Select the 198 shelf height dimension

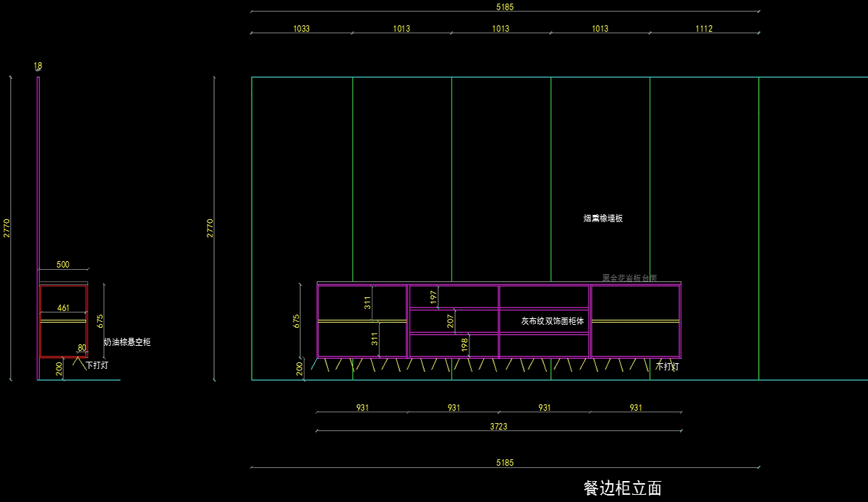click(464, 344)
